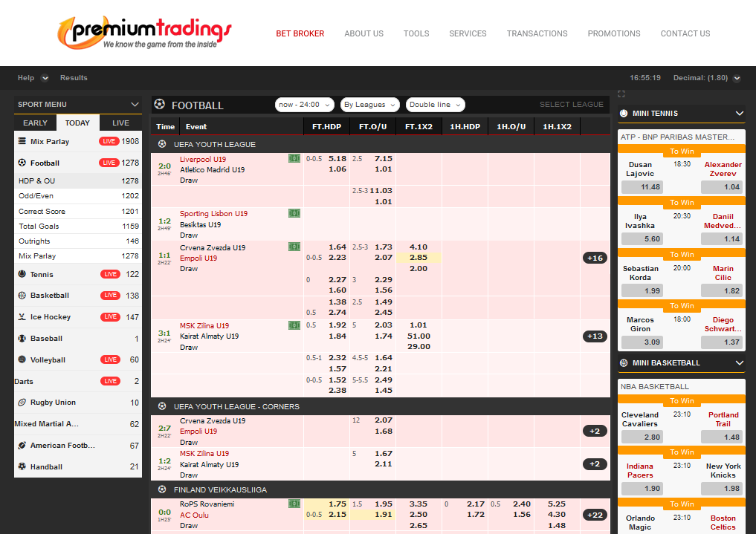Viewport: 756px width, 537px height.
Task: Click the Handball icon in sidebar
Action: click(22, 467)
